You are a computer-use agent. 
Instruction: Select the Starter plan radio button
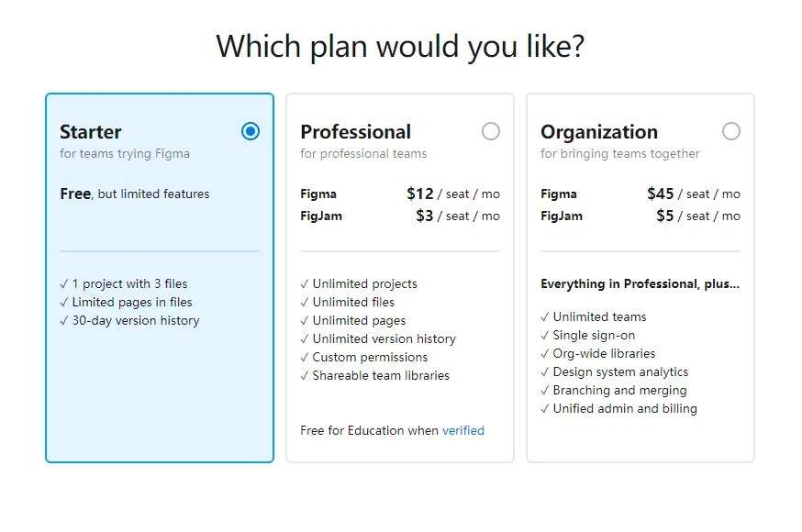coord(251,131)
